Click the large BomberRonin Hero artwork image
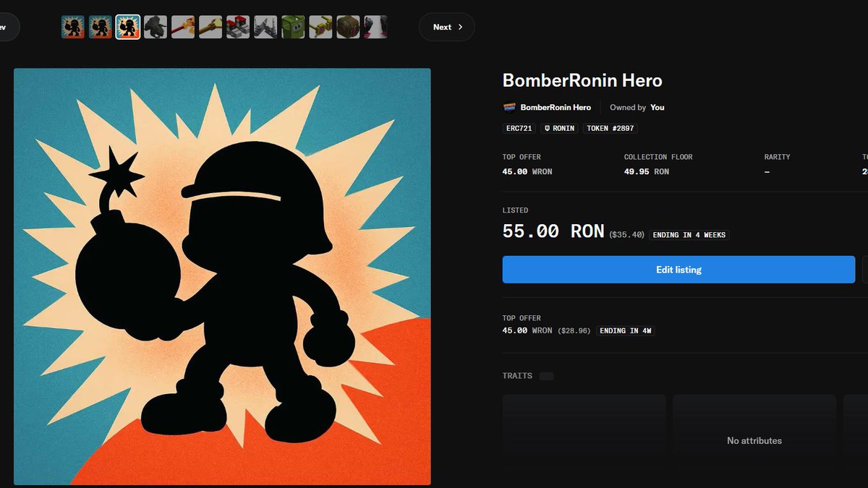 tap(222, 275)
